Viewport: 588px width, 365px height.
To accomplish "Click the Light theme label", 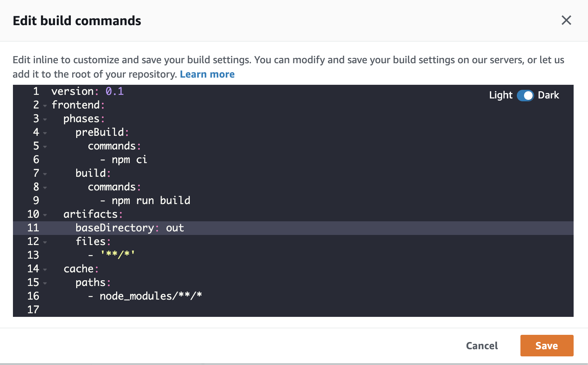I will pos(501,95).
